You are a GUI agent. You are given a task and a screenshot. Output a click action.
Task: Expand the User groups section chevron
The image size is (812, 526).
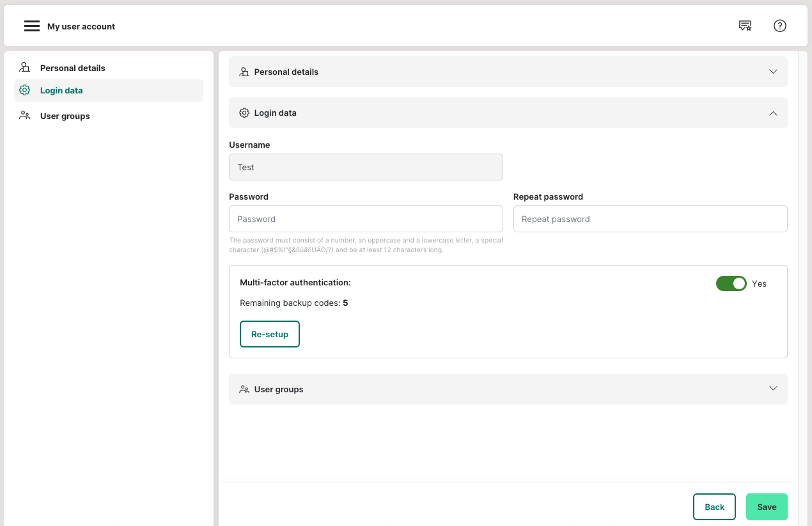coord(773,388)
